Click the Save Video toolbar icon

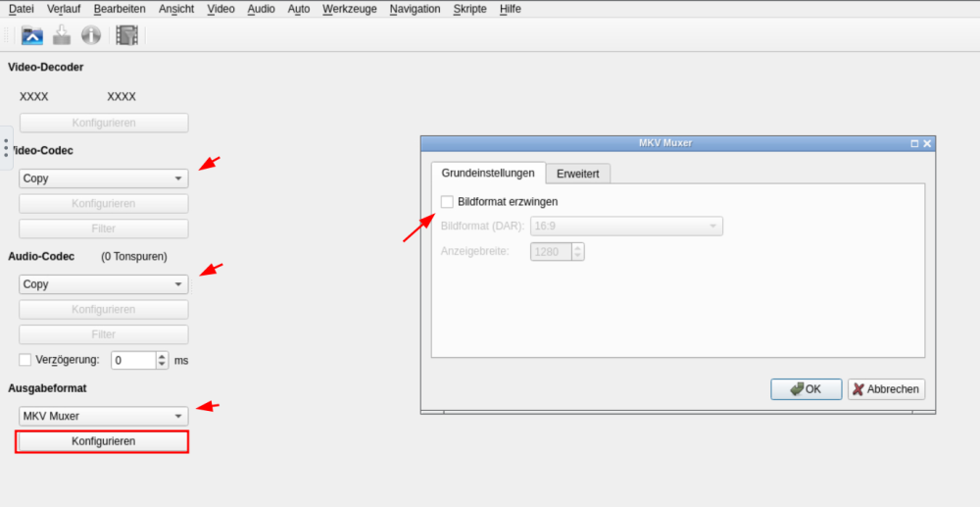[61, 35]
